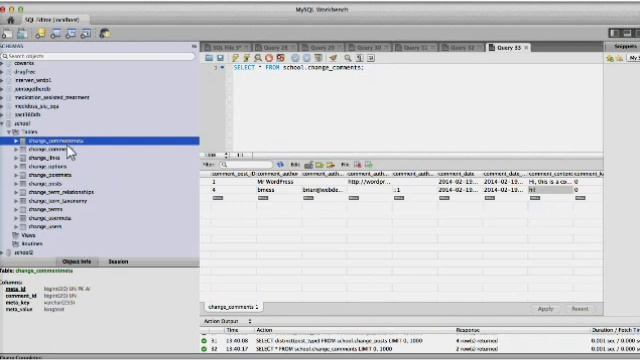Screen dimensions: 640x360
Task: Expand the change_options table node
Action: [16, 167]
